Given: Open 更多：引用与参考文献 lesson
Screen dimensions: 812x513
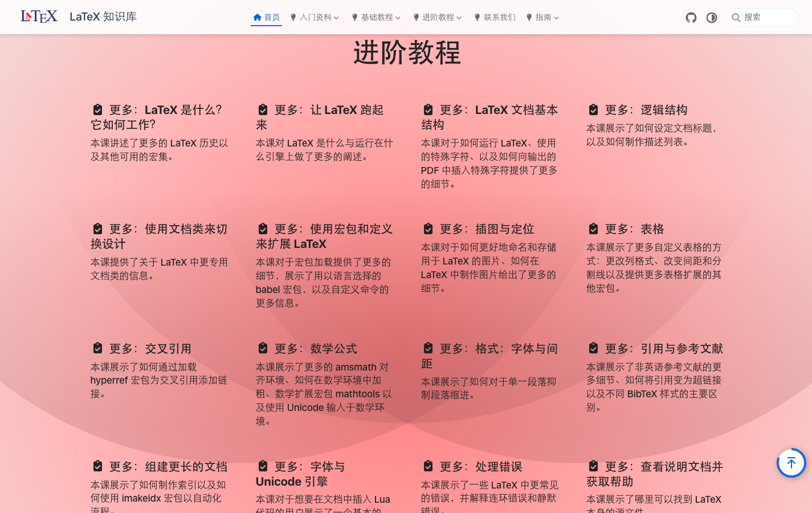Looking at the screenshot, I should point(655,348).
